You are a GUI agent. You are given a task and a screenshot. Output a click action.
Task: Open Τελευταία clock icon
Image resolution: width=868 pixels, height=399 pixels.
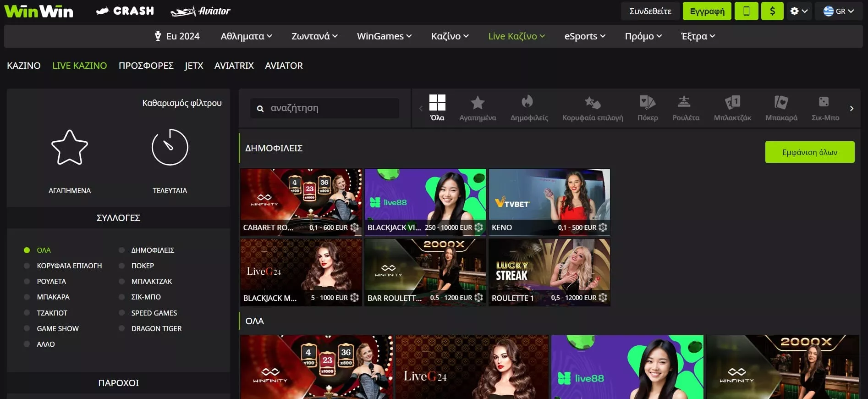170,147
